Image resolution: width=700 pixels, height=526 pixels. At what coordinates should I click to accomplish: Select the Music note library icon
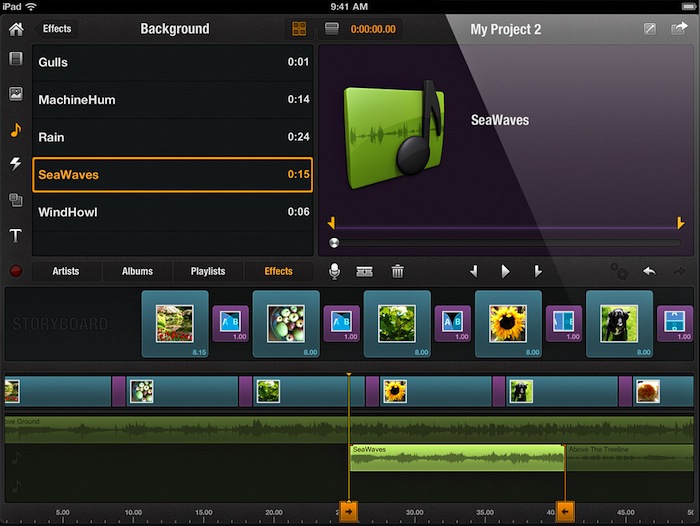point(16,129)
